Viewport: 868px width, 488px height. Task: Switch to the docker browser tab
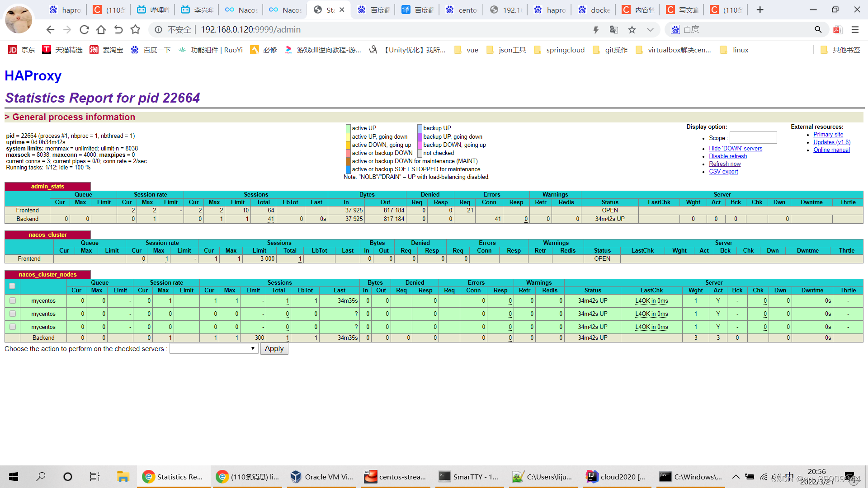[x=594, y=10]
